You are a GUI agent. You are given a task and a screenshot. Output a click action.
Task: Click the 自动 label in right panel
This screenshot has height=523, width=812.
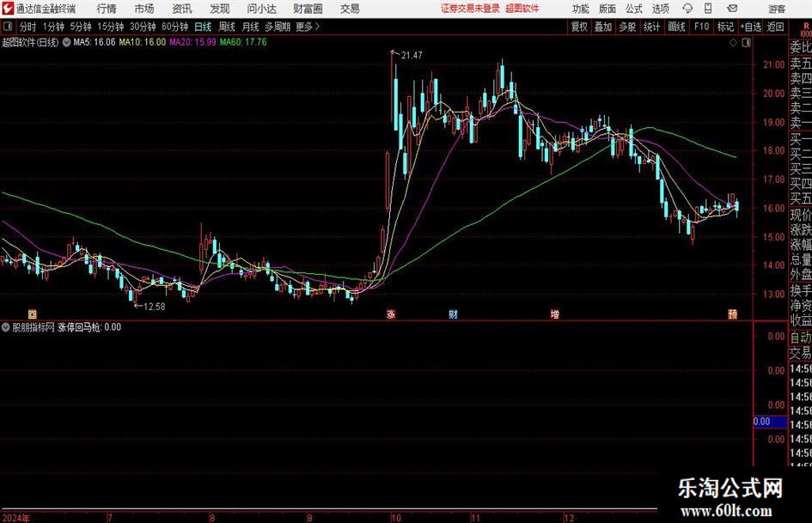(801, 338)
